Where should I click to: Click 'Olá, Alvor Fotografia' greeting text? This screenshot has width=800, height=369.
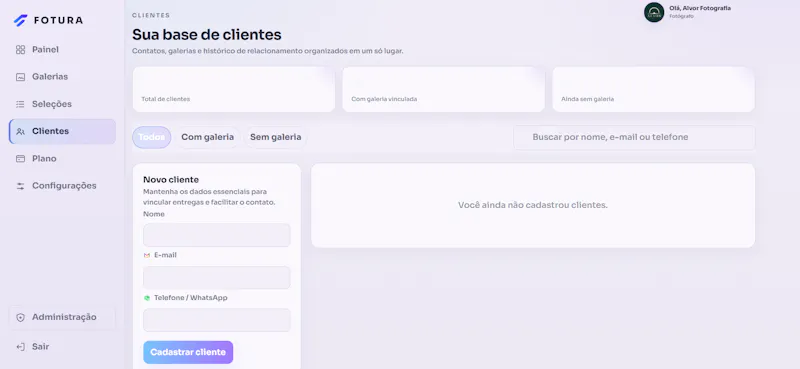[x=700, y=8]
